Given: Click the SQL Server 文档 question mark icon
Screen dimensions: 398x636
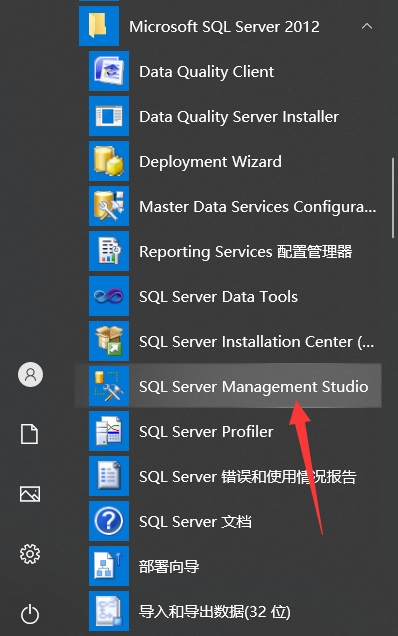Looking at the screenshot, I should click(109, 521).
